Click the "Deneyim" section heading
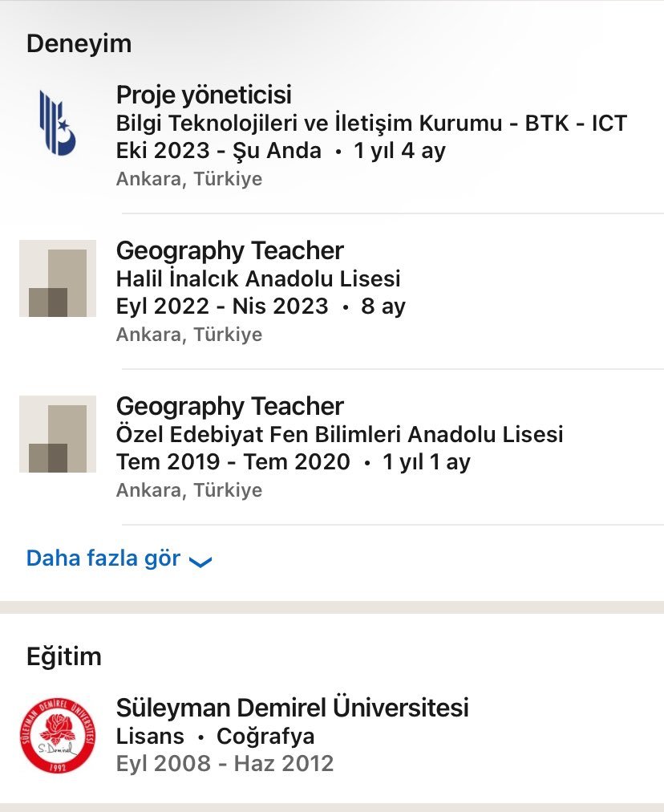The height and width of the screenshot is (812, 664). coord(79,43)
